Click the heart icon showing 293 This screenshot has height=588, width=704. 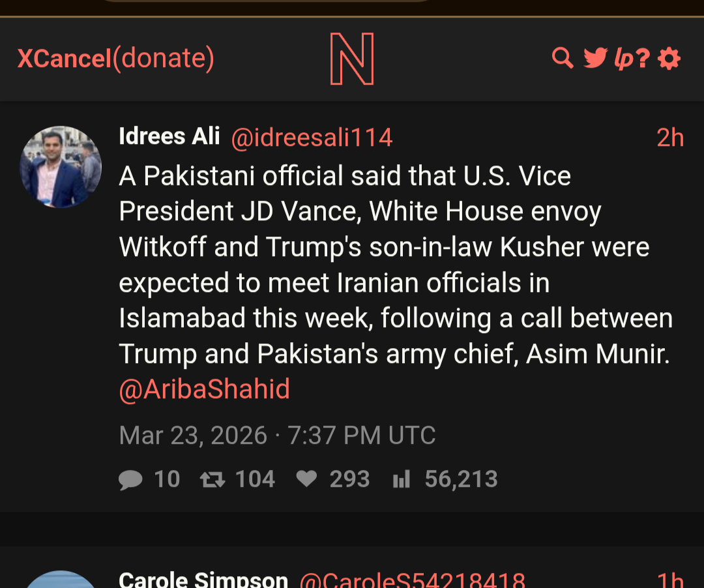pos(306,480)
